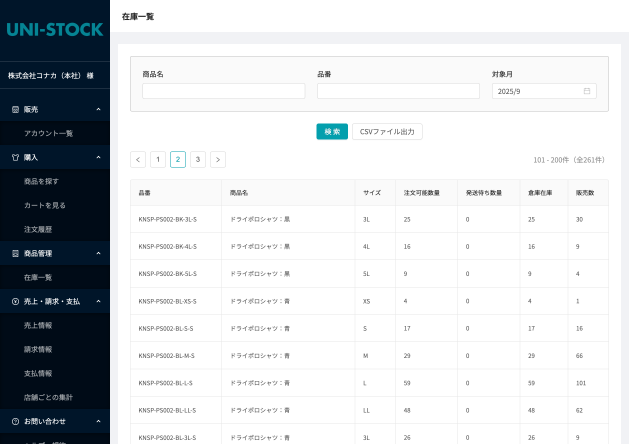Screen dimensions: 629x444
Task: Go to next page with right arrow
Action: pos(218,159)
